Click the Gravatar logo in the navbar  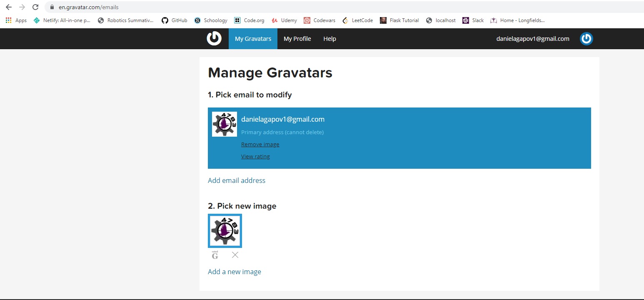click(214, 39)
